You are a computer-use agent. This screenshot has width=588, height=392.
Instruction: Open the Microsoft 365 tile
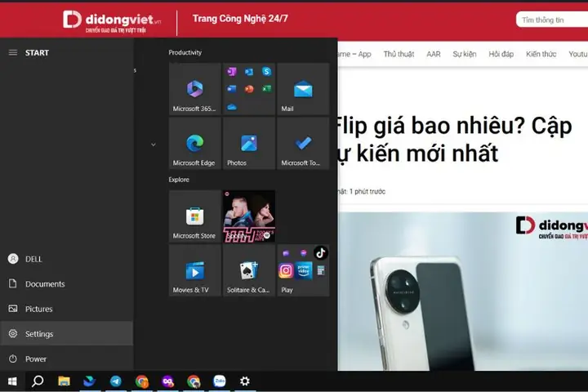(x=194, y=89)
